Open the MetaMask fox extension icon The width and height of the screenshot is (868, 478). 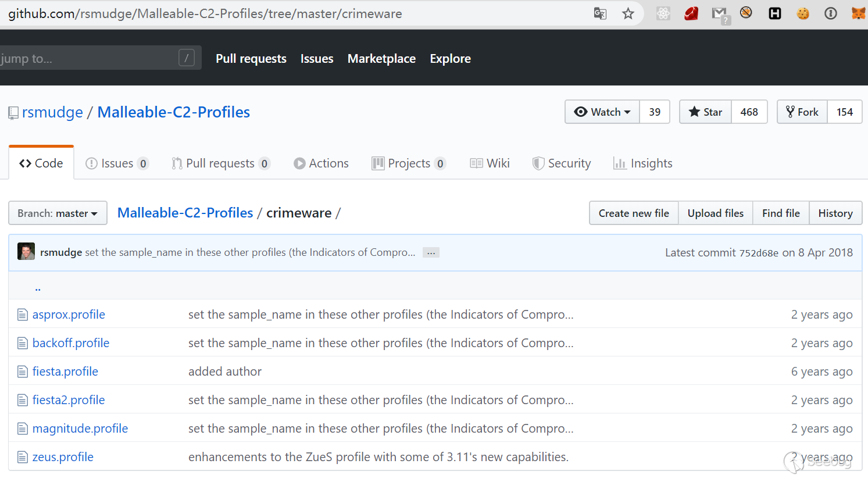(859, 13)
